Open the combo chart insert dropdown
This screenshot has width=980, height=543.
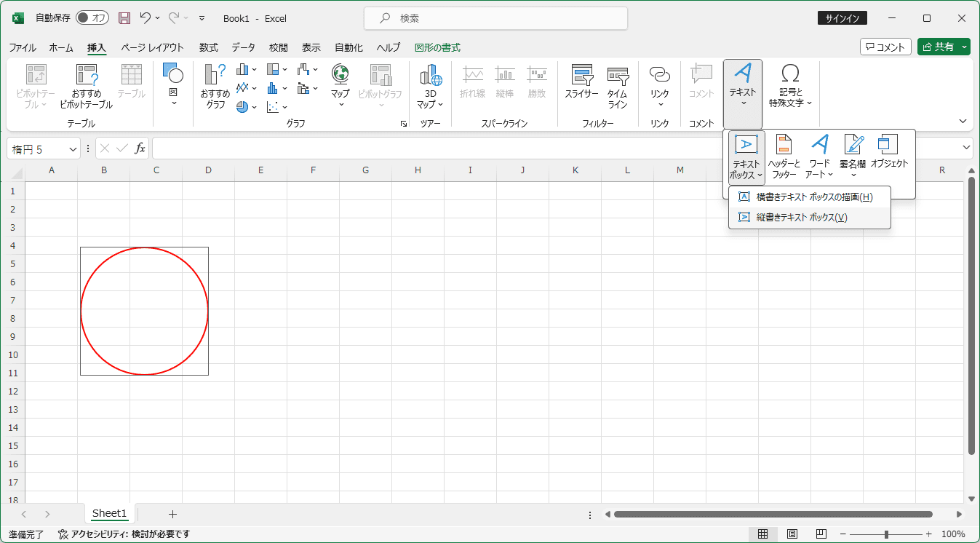click(x=308, y=88)
